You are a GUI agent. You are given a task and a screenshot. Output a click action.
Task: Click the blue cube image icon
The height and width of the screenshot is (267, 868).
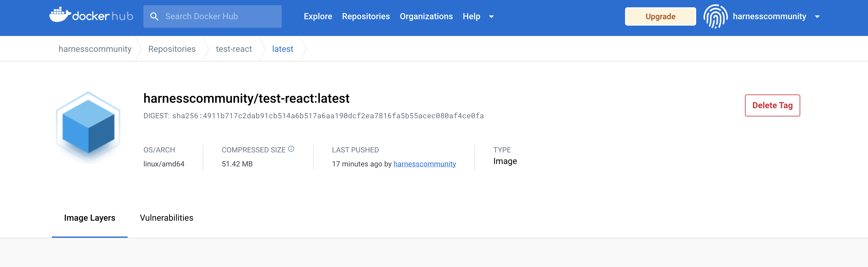(x=88, y=126)
